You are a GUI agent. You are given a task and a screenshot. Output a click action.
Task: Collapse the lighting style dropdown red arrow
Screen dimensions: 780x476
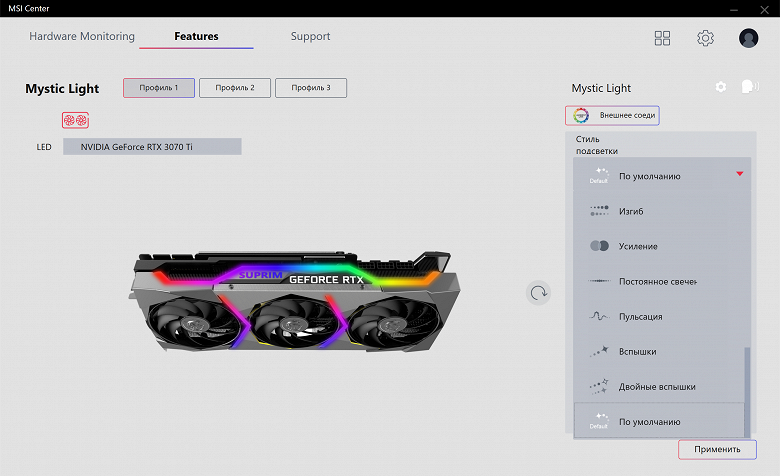point(740,174)
